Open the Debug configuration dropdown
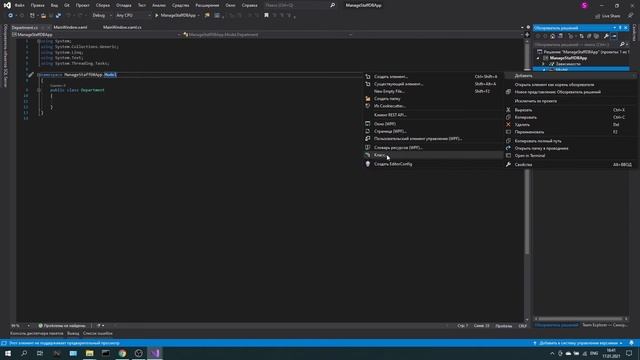This screenshot has height=360, width=640. point(101,16)
